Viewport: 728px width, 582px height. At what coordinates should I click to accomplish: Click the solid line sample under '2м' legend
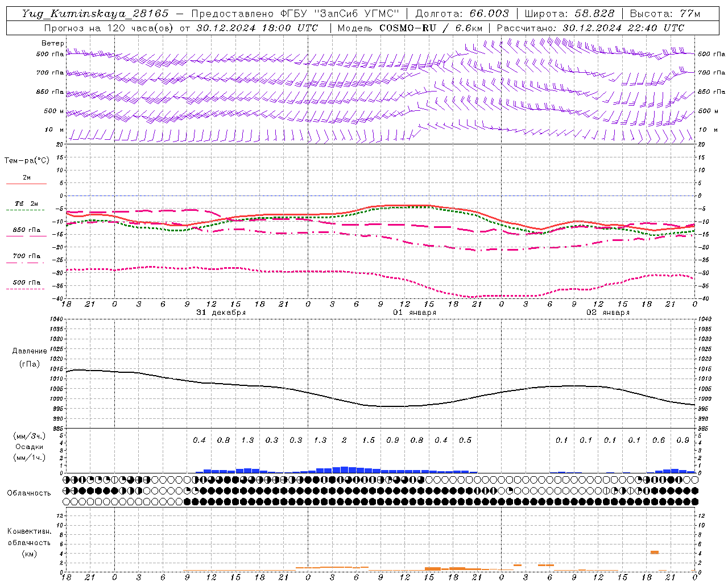point(26,184)
